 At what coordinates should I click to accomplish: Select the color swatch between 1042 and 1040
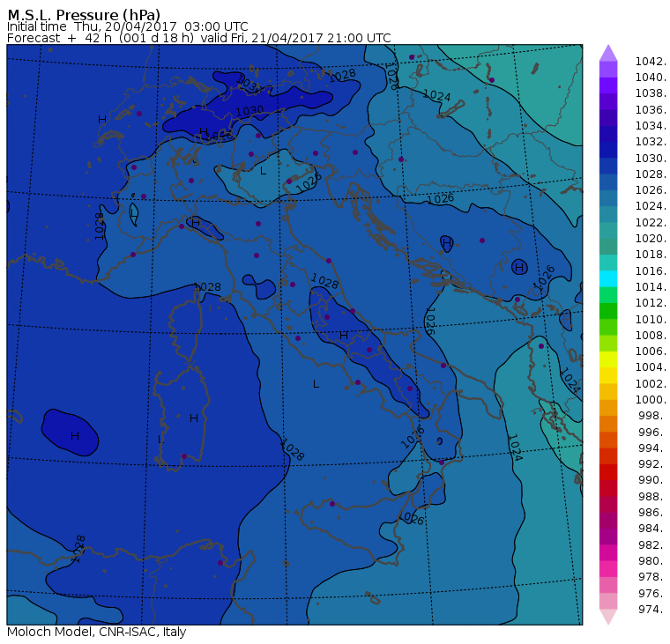(608, 70)
